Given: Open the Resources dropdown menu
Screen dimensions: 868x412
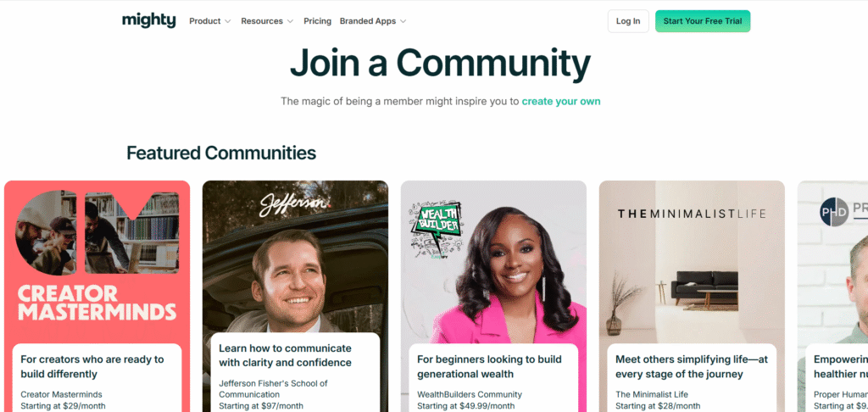Looking at the screenshot, I should click(267, 21).
